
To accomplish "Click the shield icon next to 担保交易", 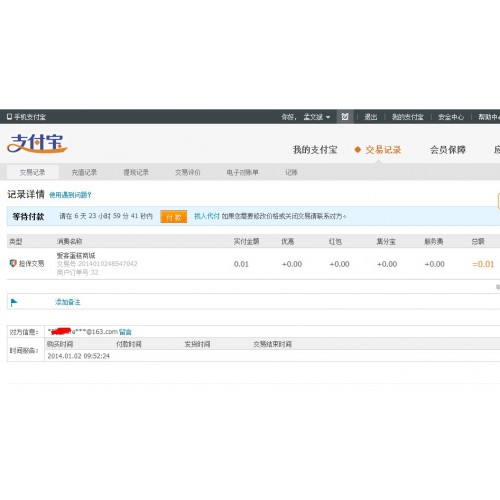I will pyautogui.click(x=13, y=263).
